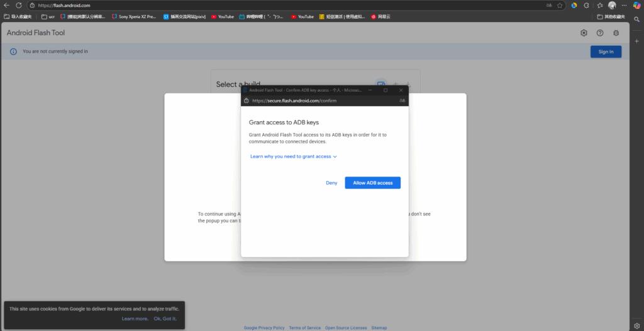Image resolution: width=644 pixels, height=331 pixels.
Task: Sign in with the blue Sign In button
Action: coord(606,52)
